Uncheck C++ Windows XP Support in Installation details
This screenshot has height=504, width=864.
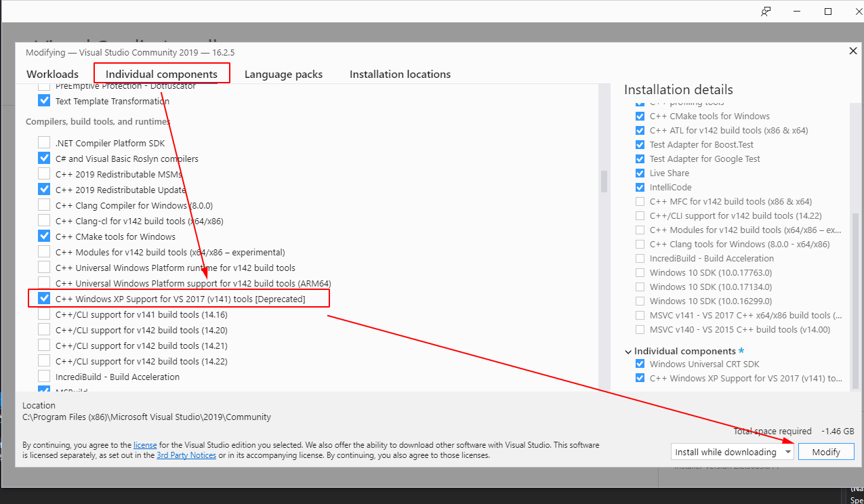pyautogui.click(x=640, y=378)
